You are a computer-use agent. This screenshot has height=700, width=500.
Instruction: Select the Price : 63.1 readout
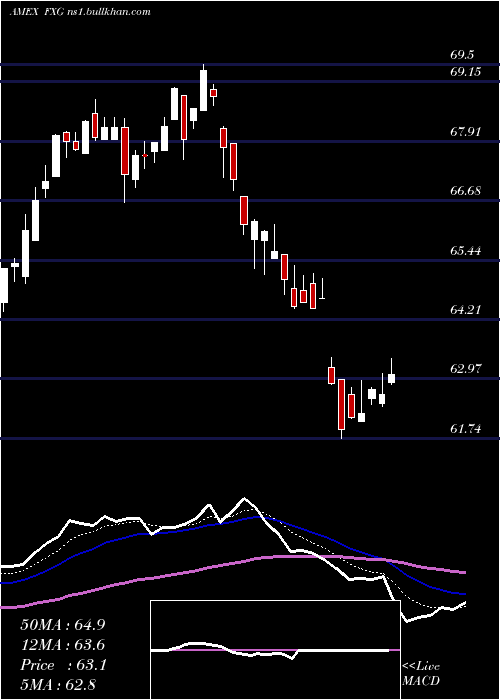pyautogui.click(x=63, y=665)
